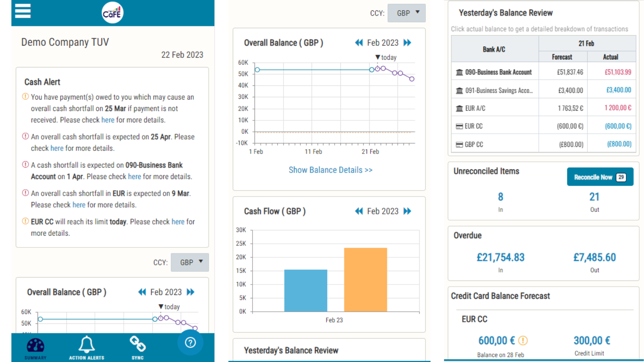Click card icon beside EUR CC row
This screenshot has width=644, height=362.
tap(460, 126)
